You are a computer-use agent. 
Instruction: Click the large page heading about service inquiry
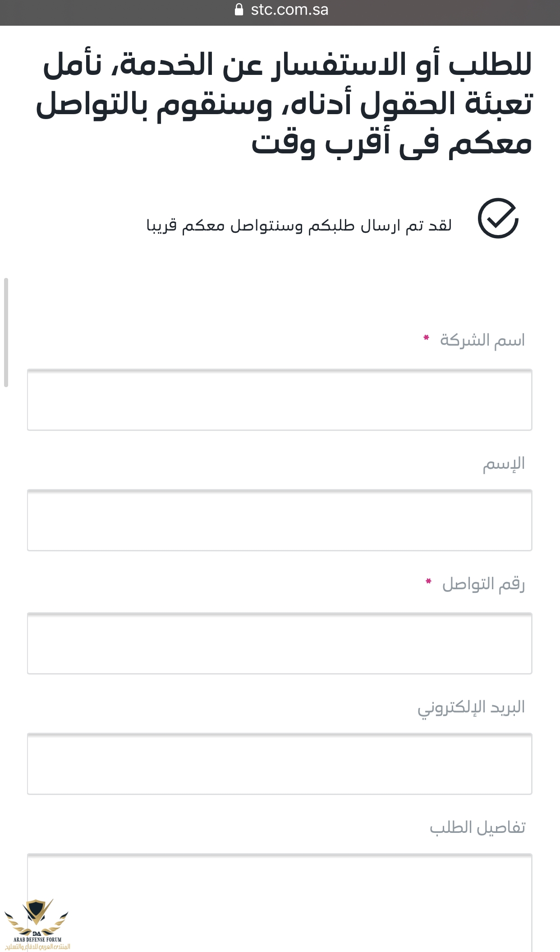point(284,104)
